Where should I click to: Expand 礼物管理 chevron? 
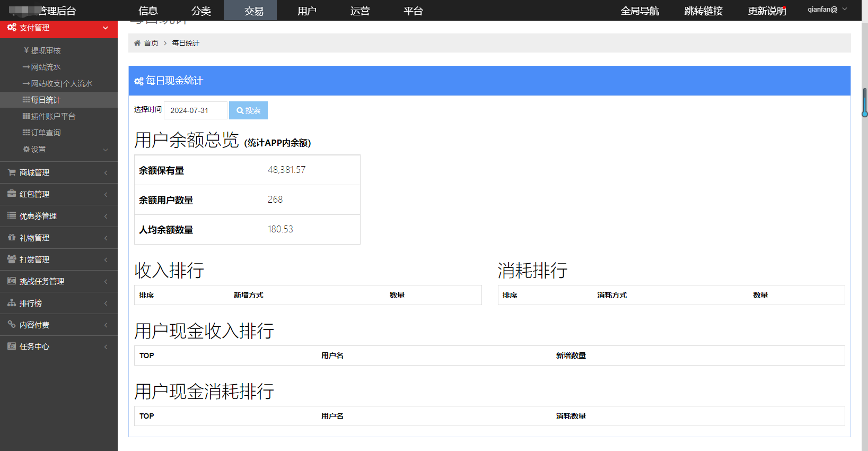pyautogui.click(x=106, y=238)
